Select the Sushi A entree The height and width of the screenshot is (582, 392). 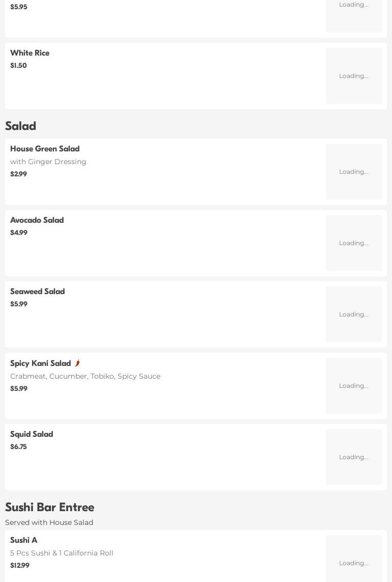coord(24,540)
